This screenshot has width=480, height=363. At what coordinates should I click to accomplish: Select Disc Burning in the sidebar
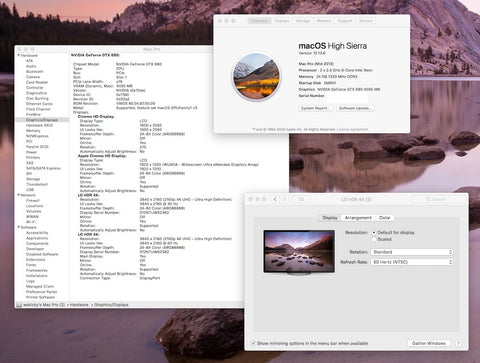coord(37,98)
